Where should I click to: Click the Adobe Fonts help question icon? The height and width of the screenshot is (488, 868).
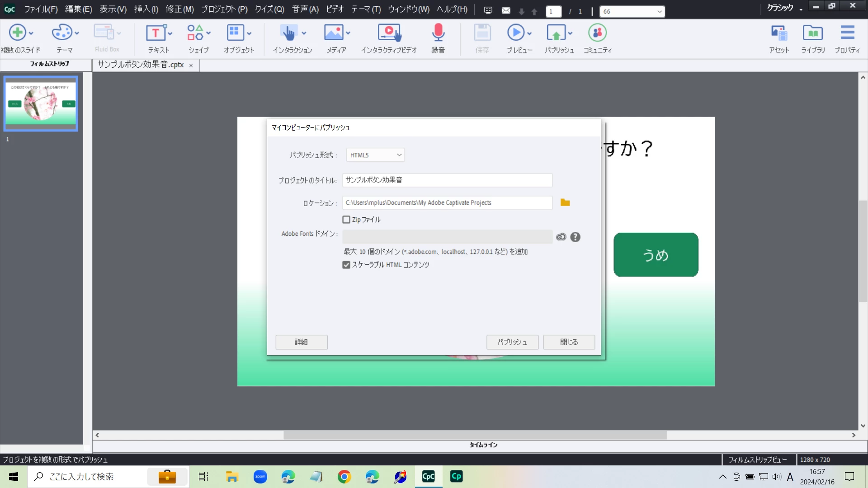coord(575,237)
